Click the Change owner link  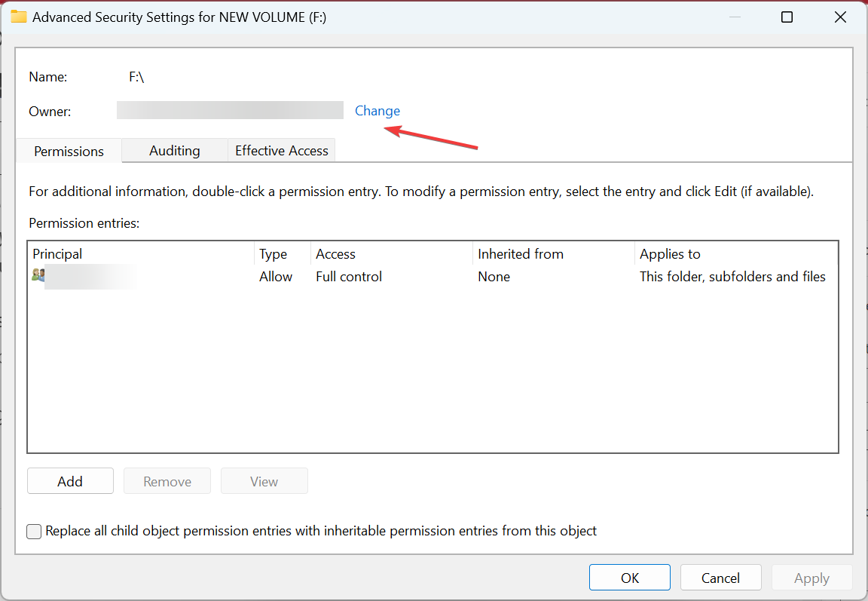pos(377,111)
